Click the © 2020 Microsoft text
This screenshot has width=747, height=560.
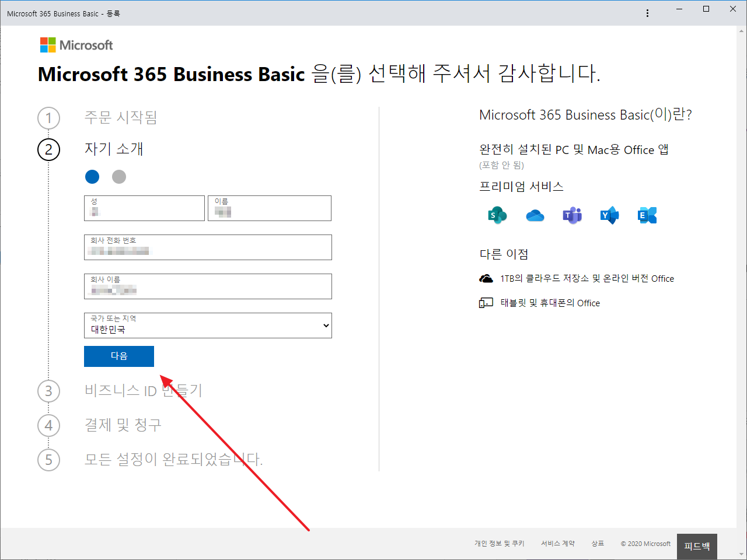tap(645, 544)
